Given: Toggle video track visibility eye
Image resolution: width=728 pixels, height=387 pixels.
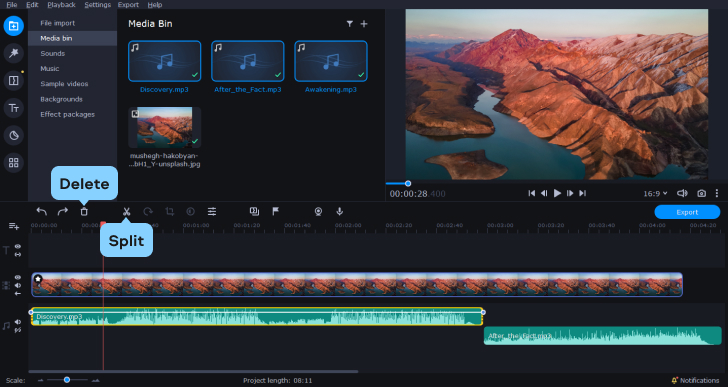Looking at the screenshot, I should [18, 277].
